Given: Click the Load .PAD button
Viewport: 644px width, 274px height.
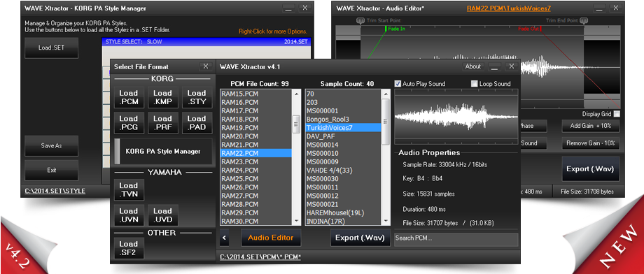Looking at the screenshot, I should tap(197, 123).
